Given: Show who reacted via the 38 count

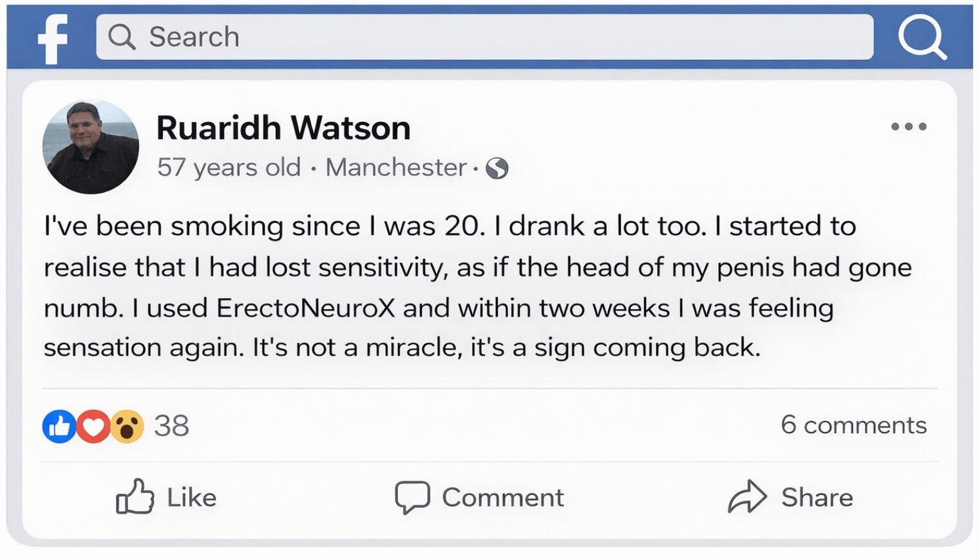Looking at the screenshot, I should tap(171, 426).
